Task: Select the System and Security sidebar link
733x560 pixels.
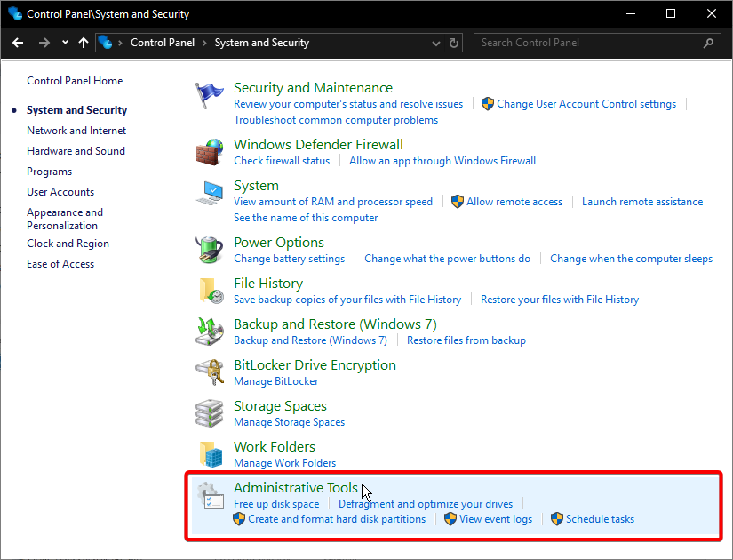Action: click(x=76, y=110)
